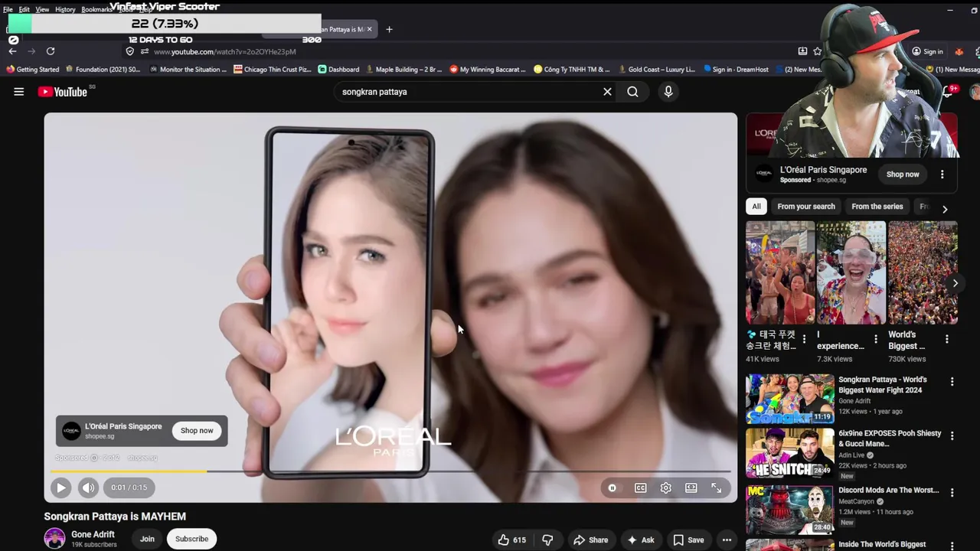Open menu for 6ix9ine EXPOSES video
This screenshot has width=980, height=551.
pos(952,435)
